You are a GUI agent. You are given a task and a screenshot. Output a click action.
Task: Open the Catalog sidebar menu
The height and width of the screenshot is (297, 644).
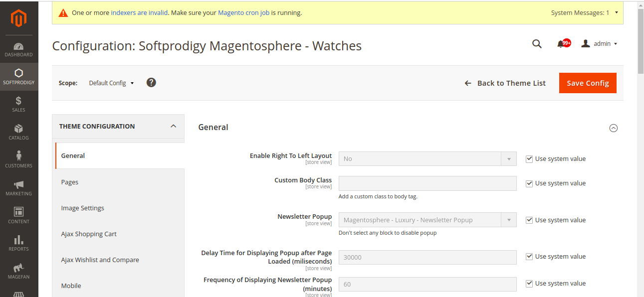click(19, 132)
